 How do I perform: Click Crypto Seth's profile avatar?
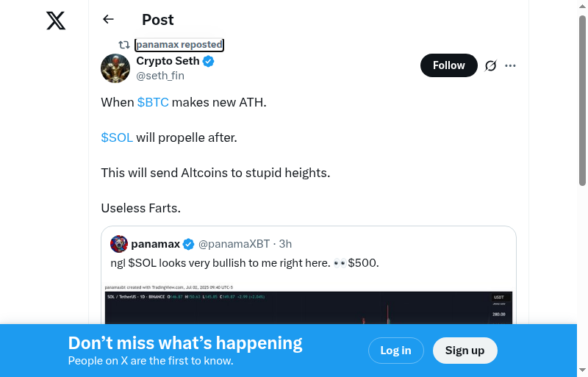coord(115,68)
